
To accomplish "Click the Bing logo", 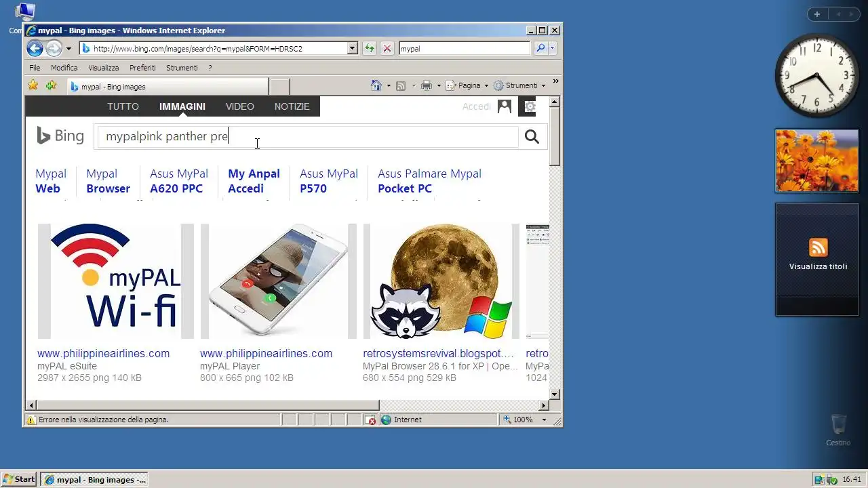I will click(60, 136).
